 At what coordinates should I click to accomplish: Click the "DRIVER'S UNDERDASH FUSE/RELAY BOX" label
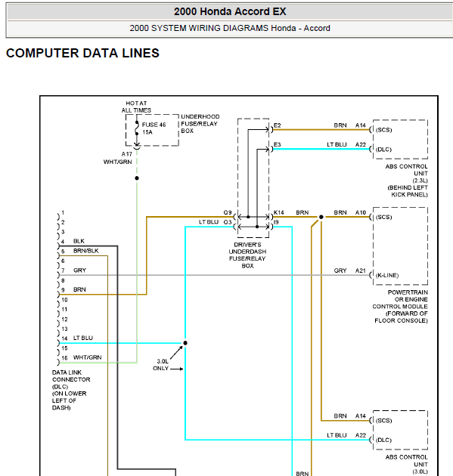[247, 255]
